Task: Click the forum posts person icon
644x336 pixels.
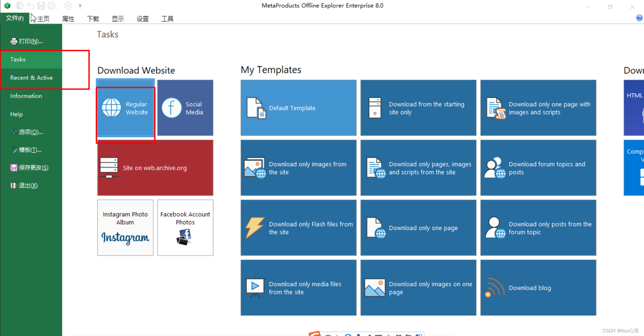Action: pyautogui.click(x=495, y=228)
